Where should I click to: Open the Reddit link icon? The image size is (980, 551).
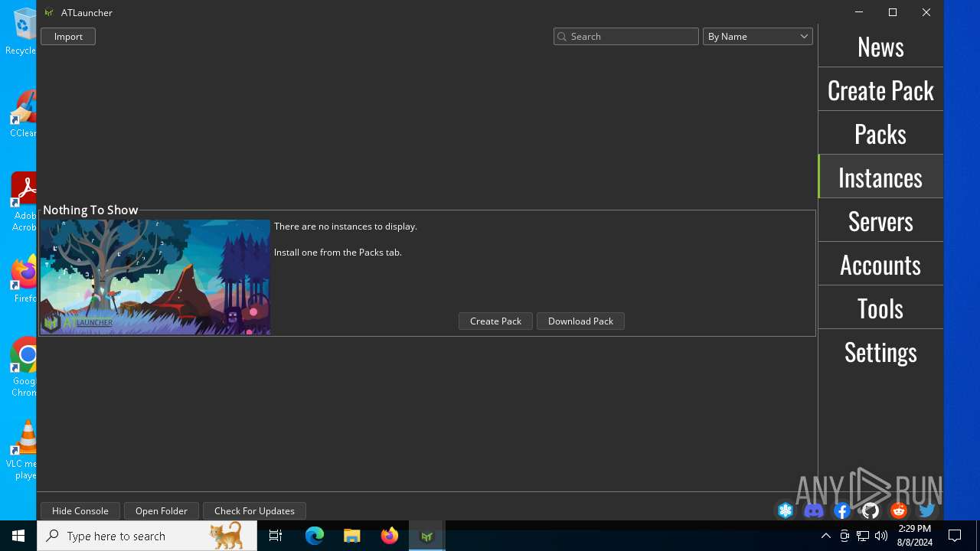(899, 510)
